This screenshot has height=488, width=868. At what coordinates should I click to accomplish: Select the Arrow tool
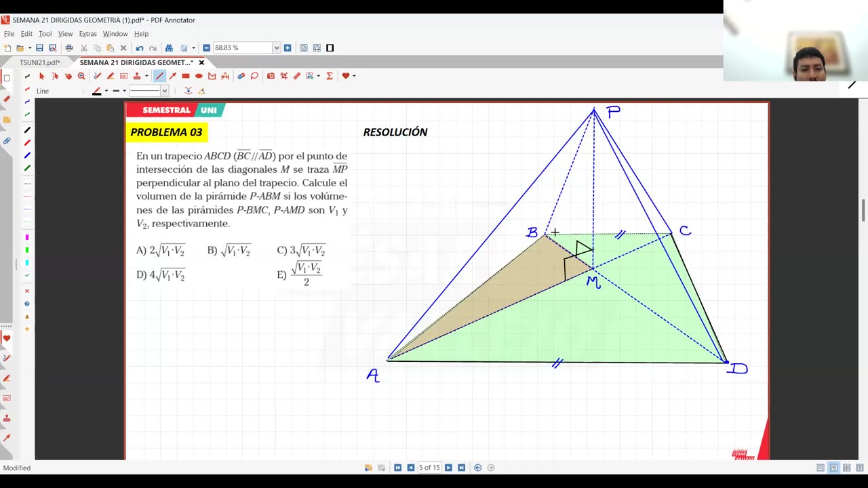tap(172, 76)
